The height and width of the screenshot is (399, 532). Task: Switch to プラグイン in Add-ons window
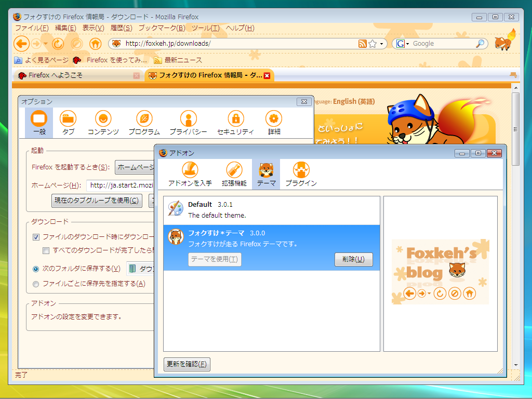(x=301, y=174)
